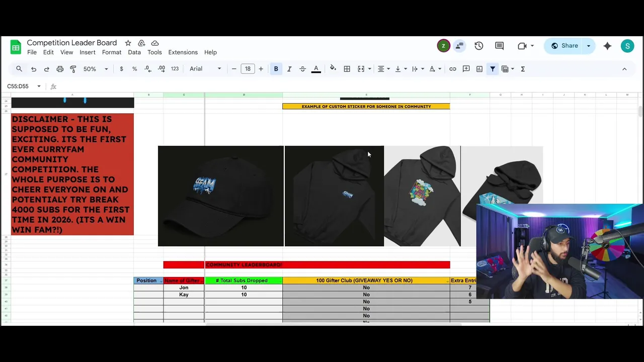Open filter arrow on the Position header

tap(160, 281)
